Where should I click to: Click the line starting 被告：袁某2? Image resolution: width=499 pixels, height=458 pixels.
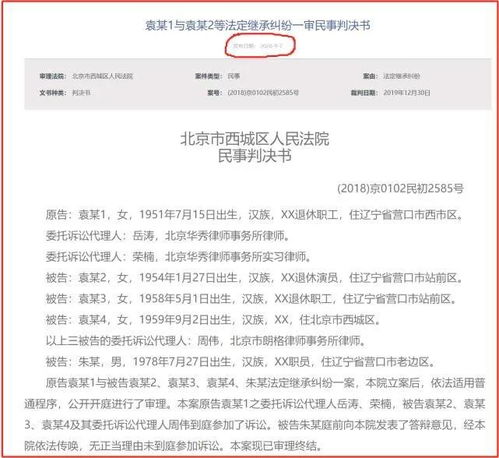[254, 278]
